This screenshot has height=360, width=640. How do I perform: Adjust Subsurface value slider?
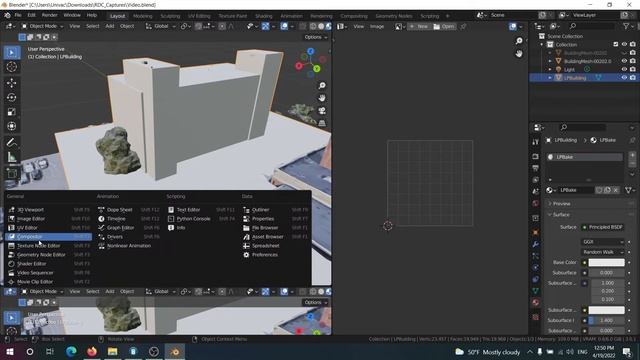coord(606,273)
